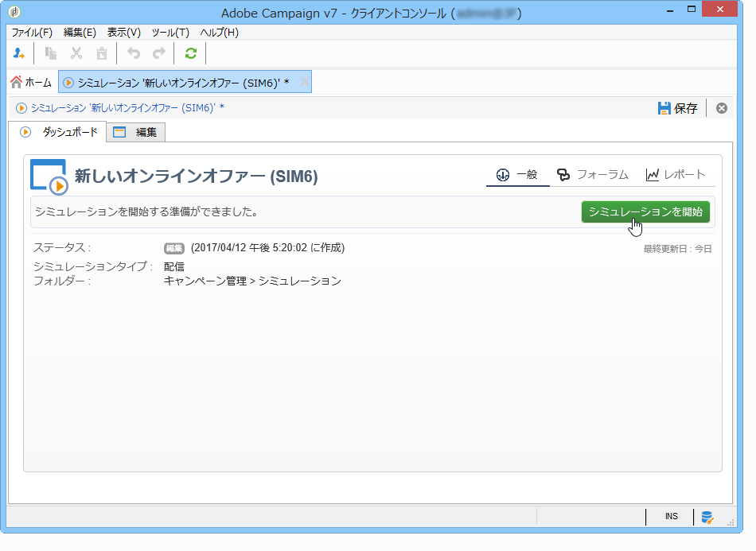Minimize the Adobe Campaign window
This screenshot has width=756, height=551.
click(670, 10)
